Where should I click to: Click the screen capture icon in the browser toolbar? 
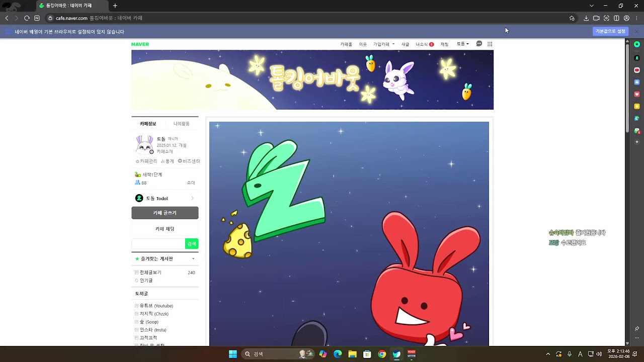click(606, 18)
